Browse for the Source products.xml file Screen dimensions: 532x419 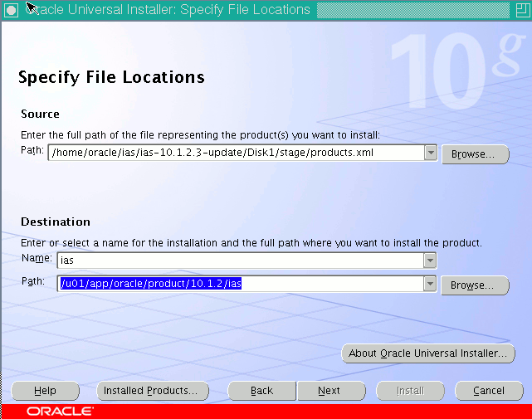[x=476, y=154]
